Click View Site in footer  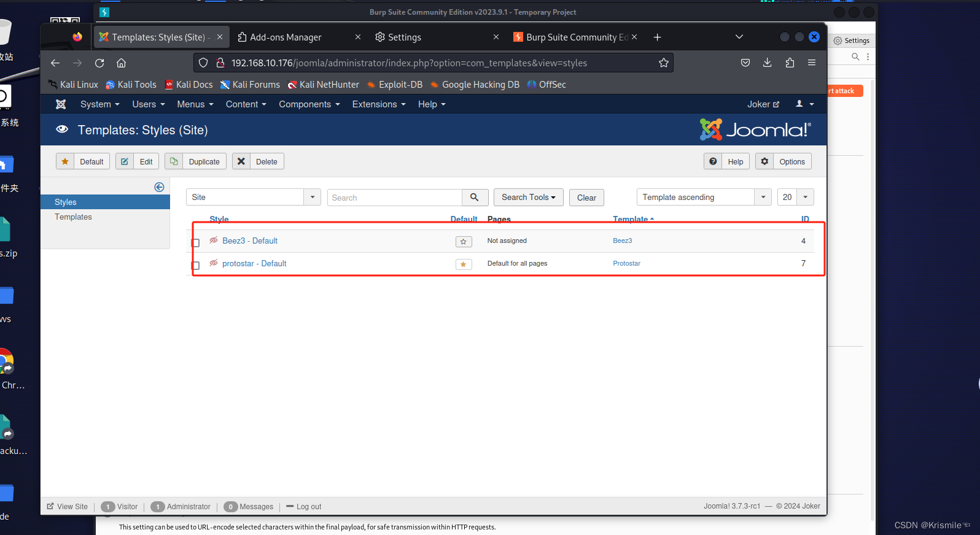point(68,506)
